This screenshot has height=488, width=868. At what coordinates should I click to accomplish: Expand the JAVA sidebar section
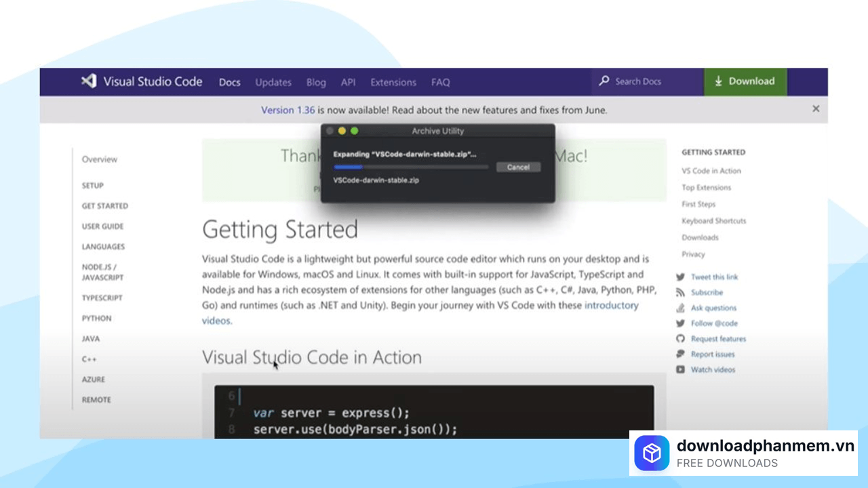91,338
